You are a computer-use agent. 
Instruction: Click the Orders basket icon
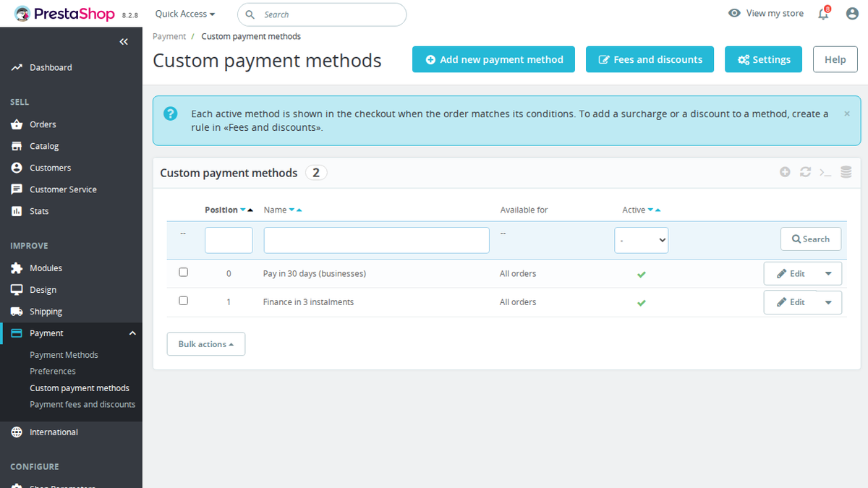pos(17,124)
